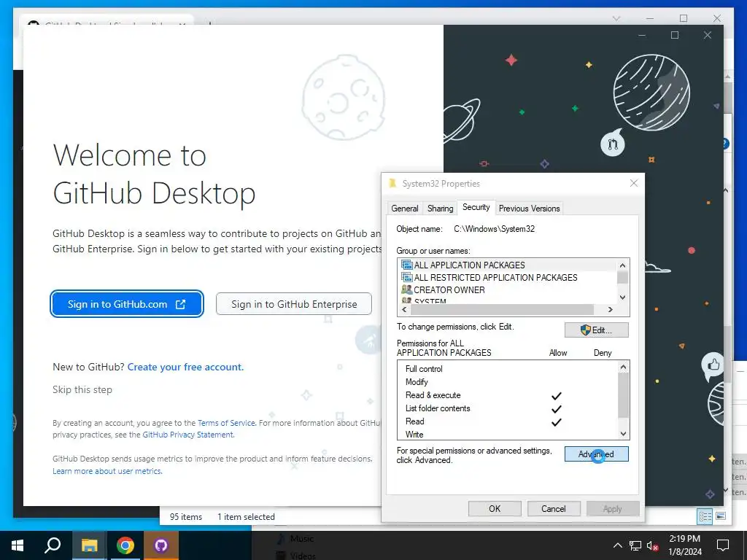Click permissions list scroll down arrow
Image resolution: width=747 pixels, height=560 pixels.
623,434
